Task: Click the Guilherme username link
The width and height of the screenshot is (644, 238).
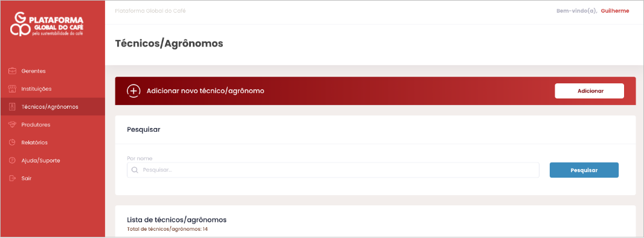Action: pos(615,11)
